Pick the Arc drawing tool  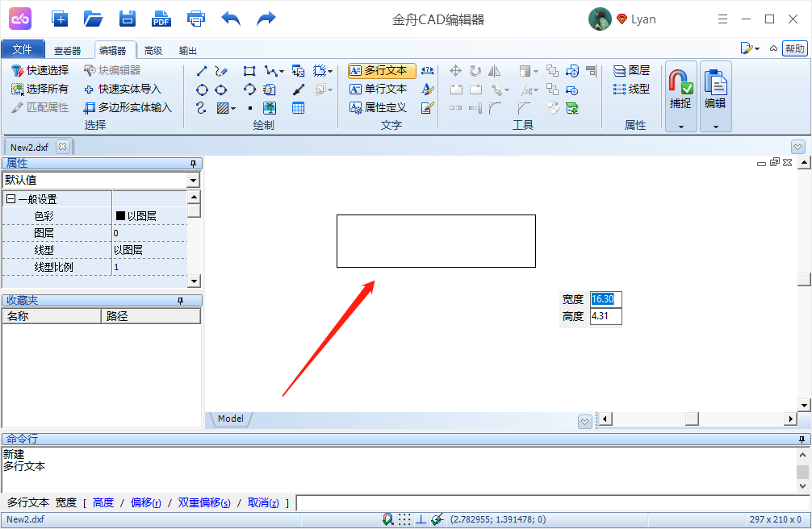[249, 90]
